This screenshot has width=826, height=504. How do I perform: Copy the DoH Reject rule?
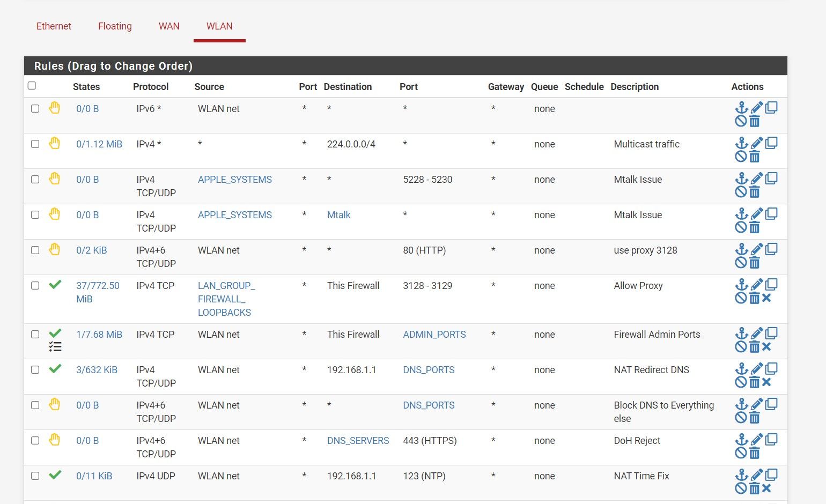[x=771, y=439]
